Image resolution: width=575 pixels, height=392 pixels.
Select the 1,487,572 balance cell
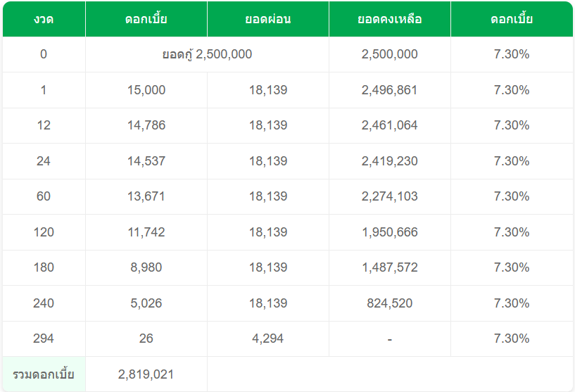point(389,267)
